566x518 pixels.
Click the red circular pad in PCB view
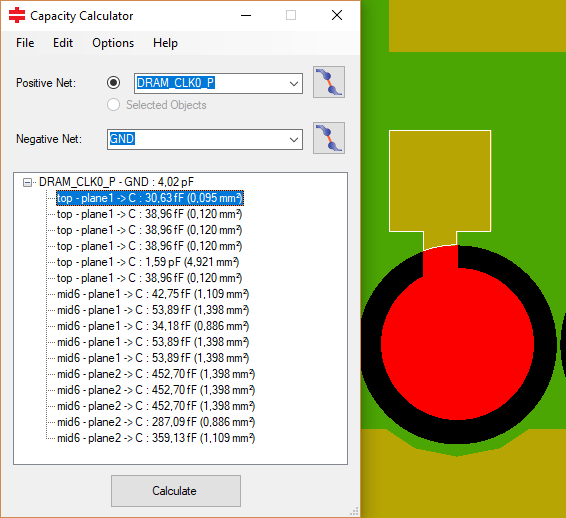(457, 343)
